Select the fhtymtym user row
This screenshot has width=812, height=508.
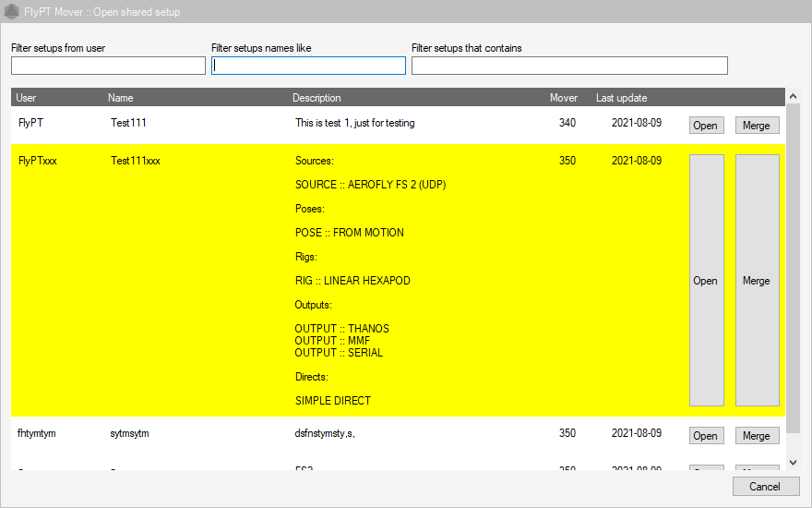[37, 433]
